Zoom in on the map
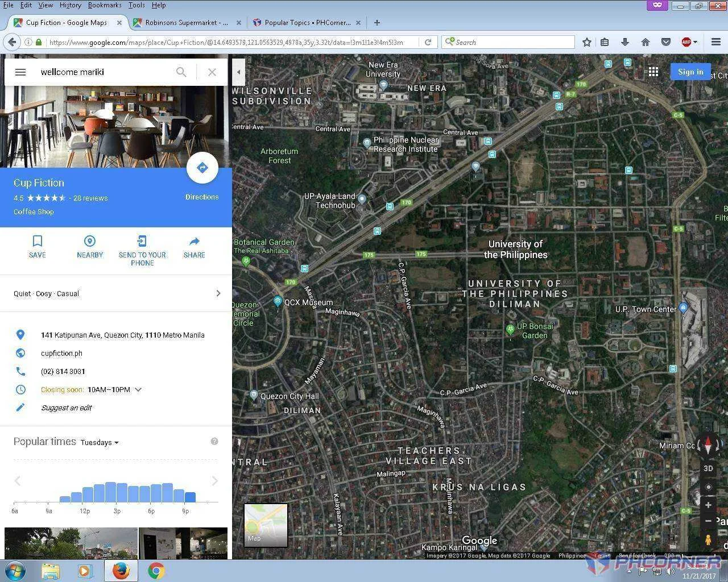This screenshot has width=728, height=582. (708, 505)
